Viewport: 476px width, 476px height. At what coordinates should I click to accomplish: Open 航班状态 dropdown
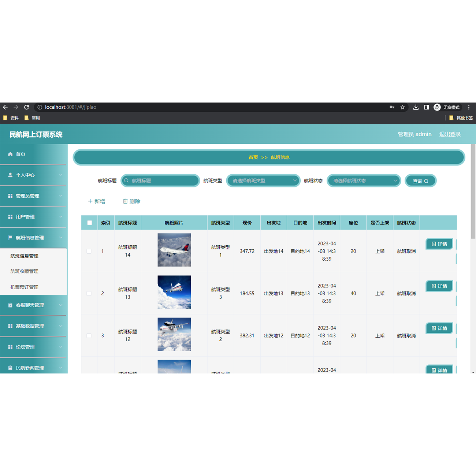coord(364,181)
